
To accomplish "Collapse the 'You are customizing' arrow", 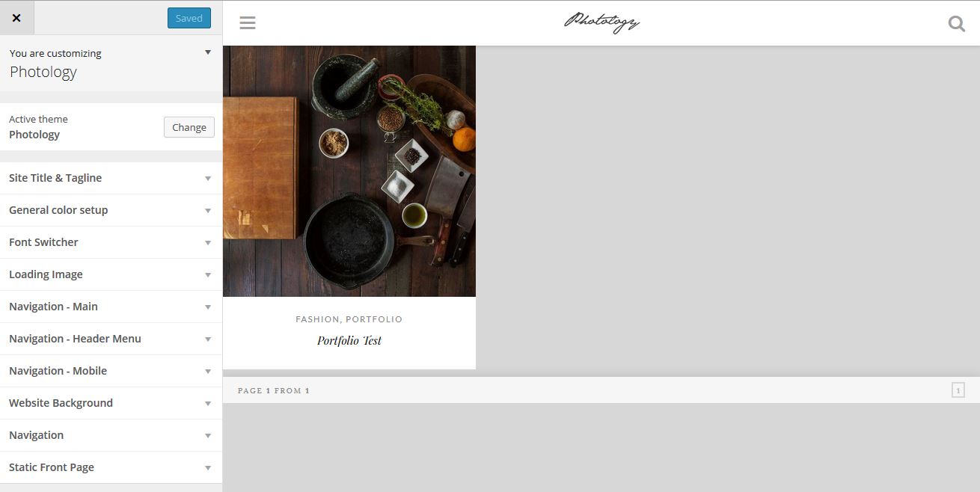I will point(208,52).
